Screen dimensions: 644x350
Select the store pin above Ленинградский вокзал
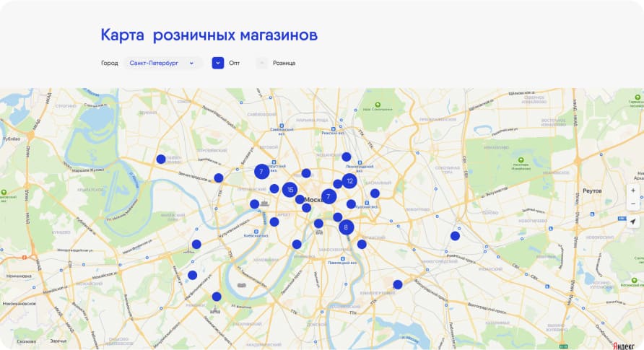point(347,157)
